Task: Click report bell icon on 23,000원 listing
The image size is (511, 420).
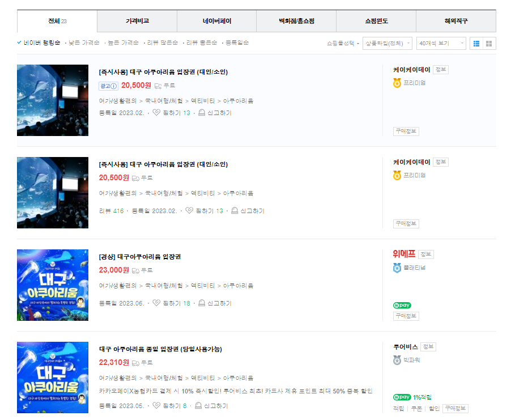Action: [x=202, y=303]
